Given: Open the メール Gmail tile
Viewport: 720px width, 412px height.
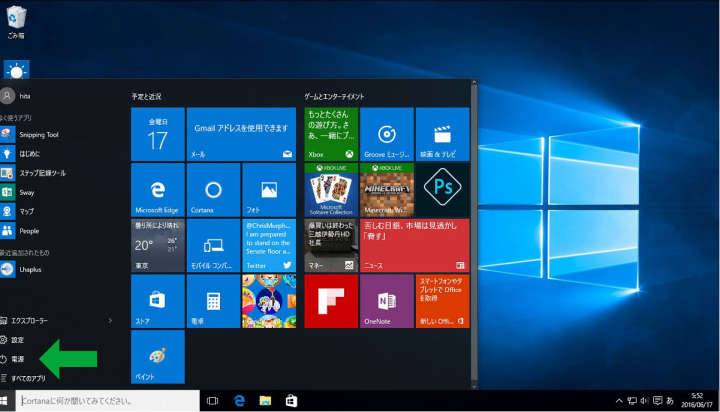Looking at the screenshot, I should point(241,134).
